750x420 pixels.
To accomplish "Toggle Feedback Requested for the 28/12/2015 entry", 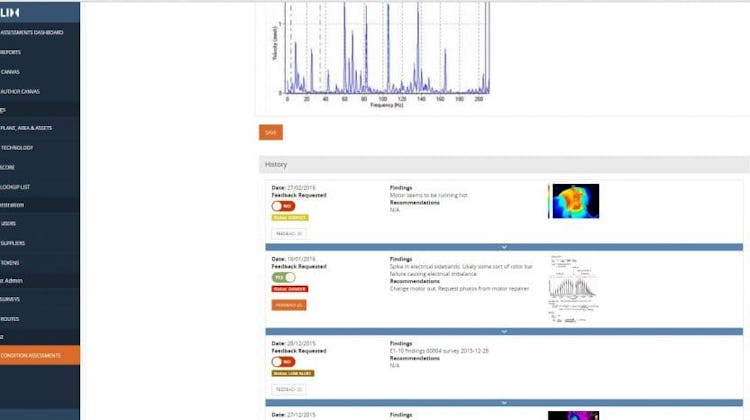I will (283, 362).
